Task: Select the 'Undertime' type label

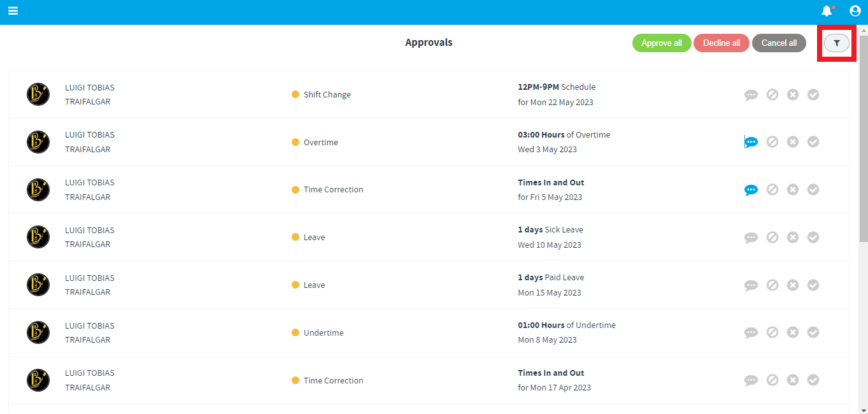Action: point(324,332)
